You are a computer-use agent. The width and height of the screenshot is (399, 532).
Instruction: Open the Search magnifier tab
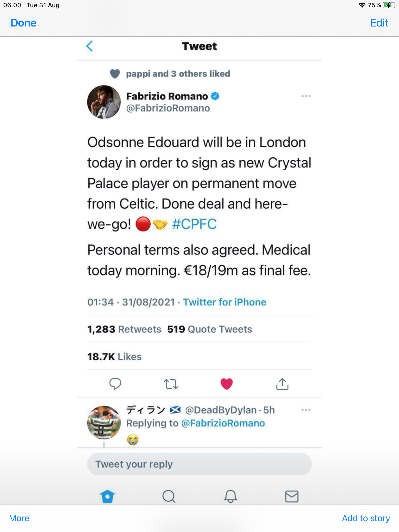pyautogui.click(x=169, y=496)
